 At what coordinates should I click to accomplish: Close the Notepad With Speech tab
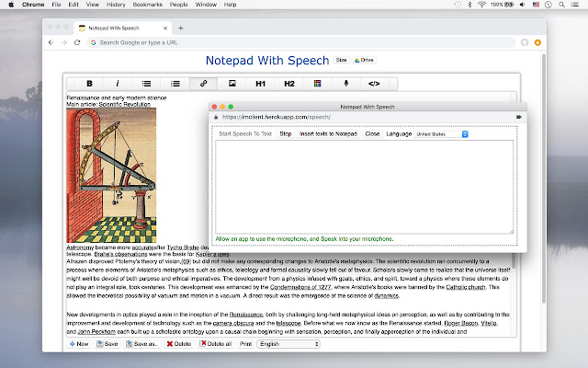click(165, 29)
